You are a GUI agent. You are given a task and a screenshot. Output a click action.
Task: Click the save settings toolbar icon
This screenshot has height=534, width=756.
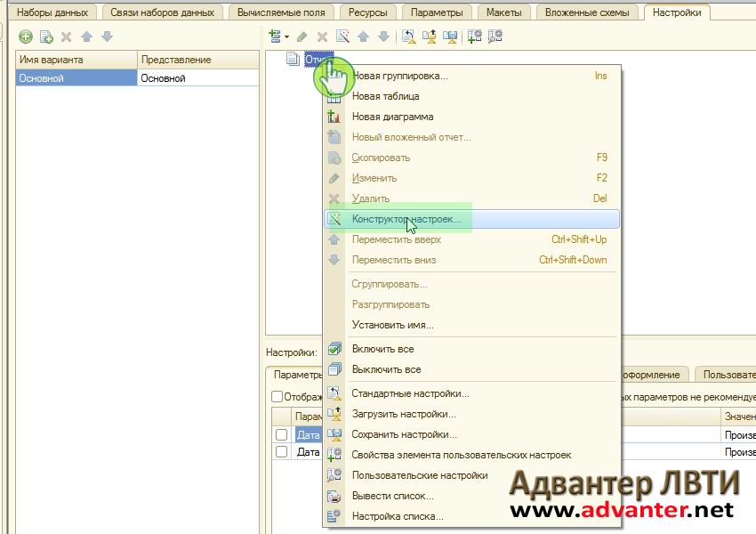pyautogui.click(x=451, y=36)
